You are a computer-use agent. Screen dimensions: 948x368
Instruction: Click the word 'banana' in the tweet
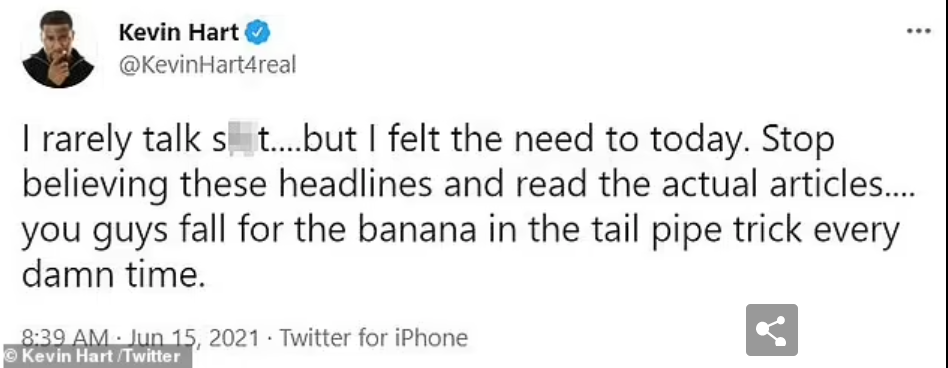coord(423,231)
